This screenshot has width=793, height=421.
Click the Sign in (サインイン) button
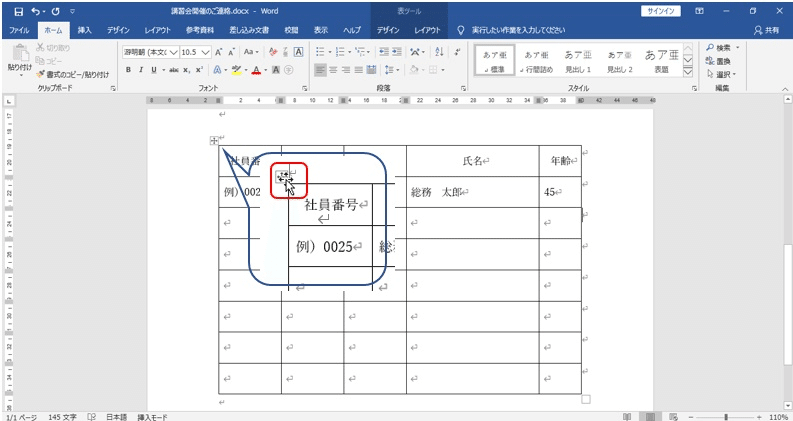(660, 12)
